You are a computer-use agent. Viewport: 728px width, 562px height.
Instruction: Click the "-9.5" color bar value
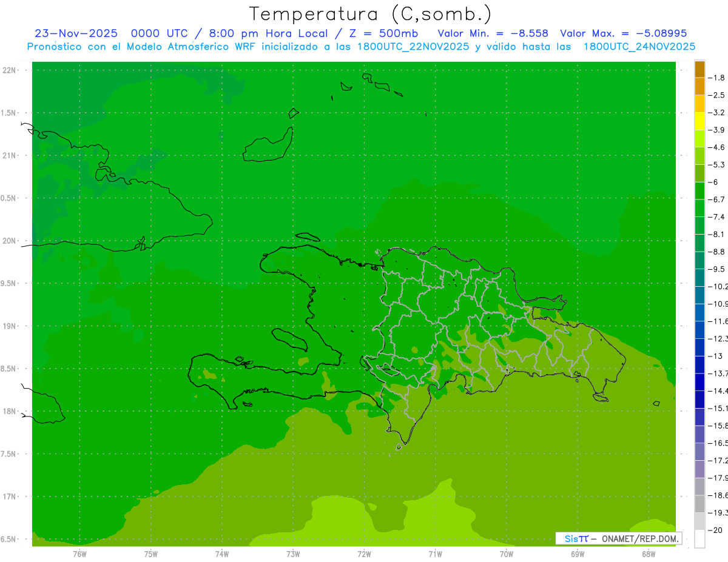[x=717, y=269]
